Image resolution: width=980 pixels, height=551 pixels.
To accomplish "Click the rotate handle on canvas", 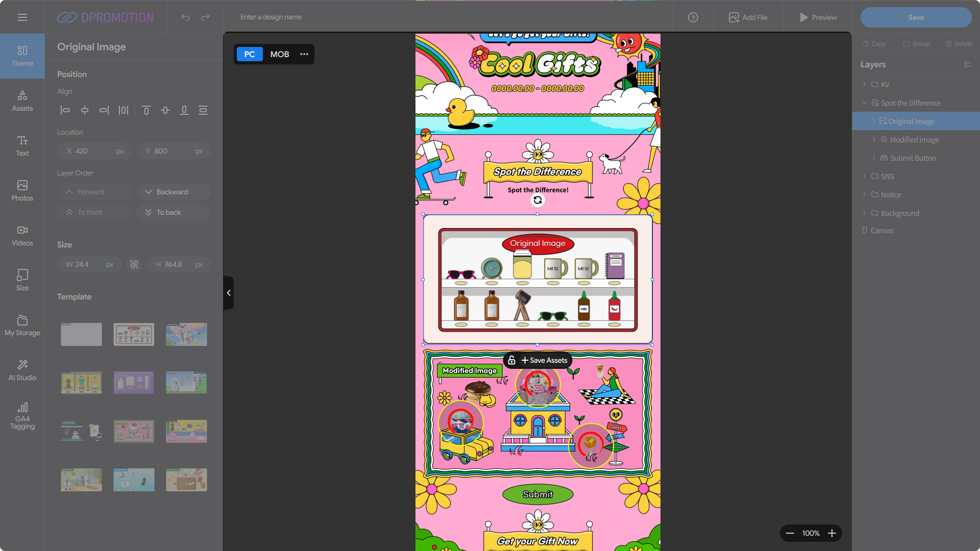I will pyautogui.click(x=537, y=201).
